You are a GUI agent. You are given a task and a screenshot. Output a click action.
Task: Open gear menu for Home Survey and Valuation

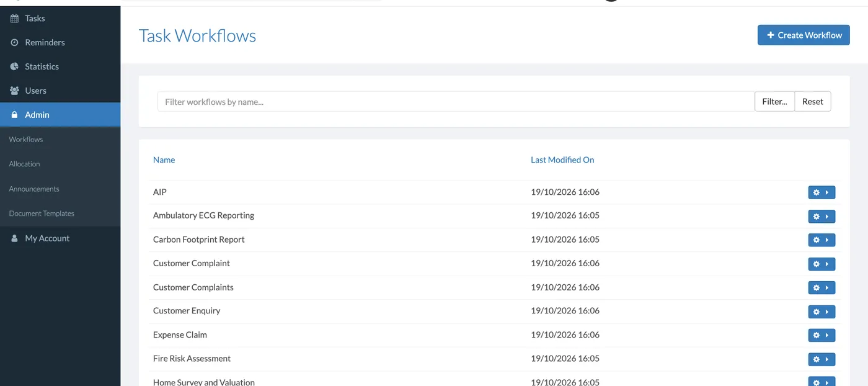pyautogui.click(x=821, y=382)
